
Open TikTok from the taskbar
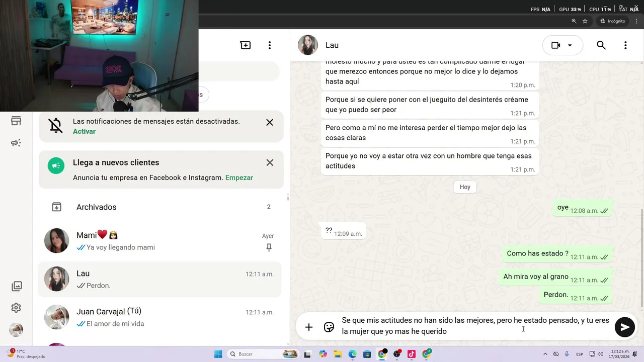click(412, 354)
